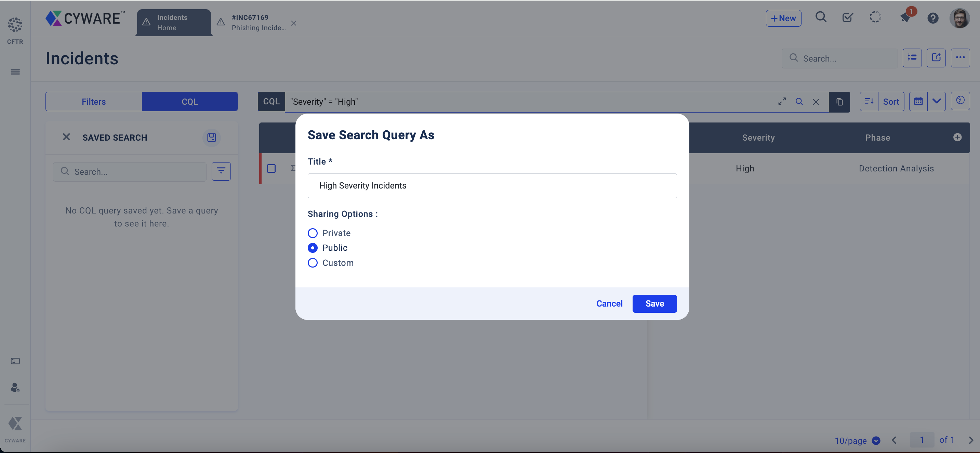
Task: Expand the CQL query editor
Action: 782,102
